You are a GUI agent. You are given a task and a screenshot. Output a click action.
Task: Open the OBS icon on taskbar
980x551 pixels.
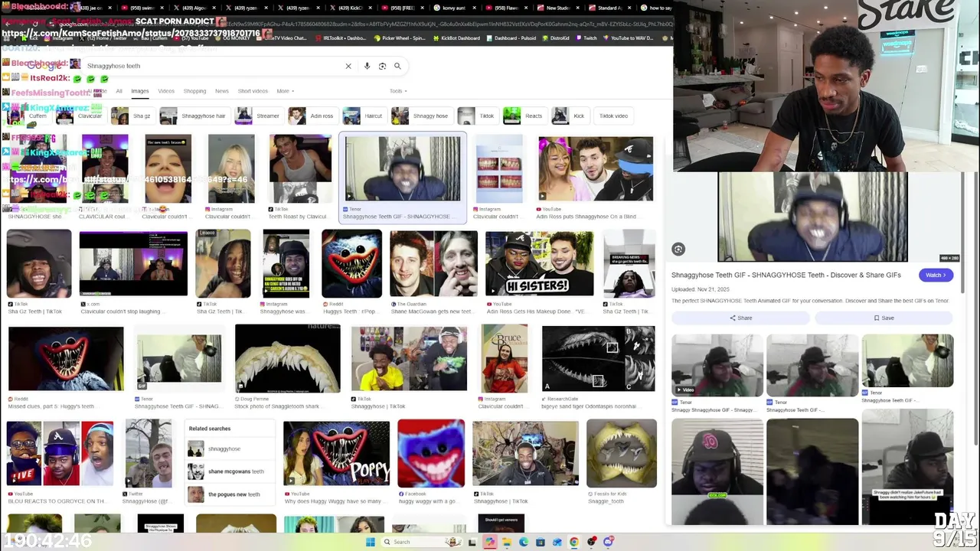point(591,542)
